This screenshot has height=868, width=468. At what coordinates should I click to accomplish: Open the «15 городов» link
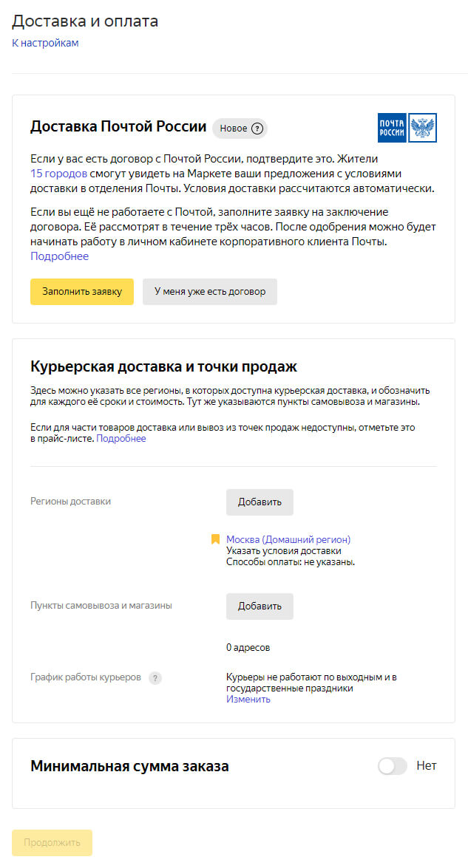[50, 174]
